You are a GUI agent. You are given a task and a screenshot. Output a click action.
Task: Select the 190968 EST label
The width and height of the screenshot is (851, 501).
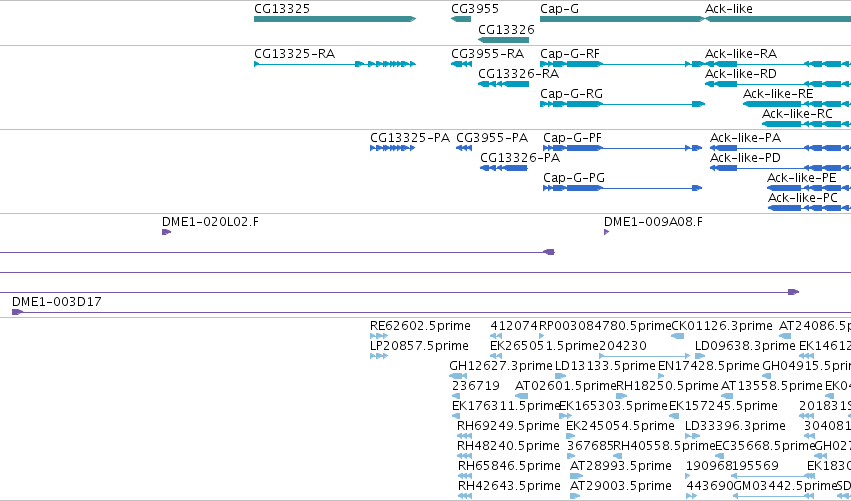709,466
